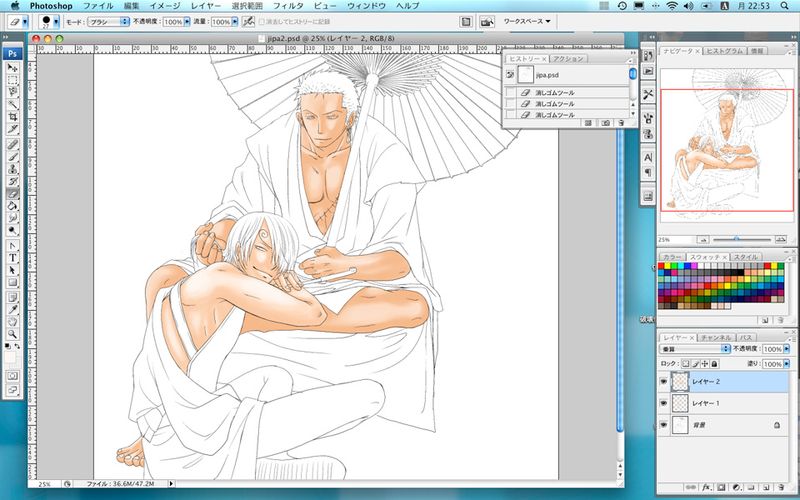The width and height of the screenshot is (800, 500).
Task: Click the delete layer trash icon
Action: coord(781,488)
